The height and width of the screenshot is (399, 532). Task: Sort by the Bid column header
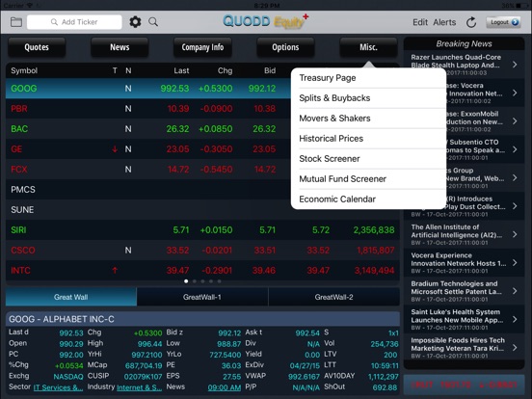coord(270,70)
